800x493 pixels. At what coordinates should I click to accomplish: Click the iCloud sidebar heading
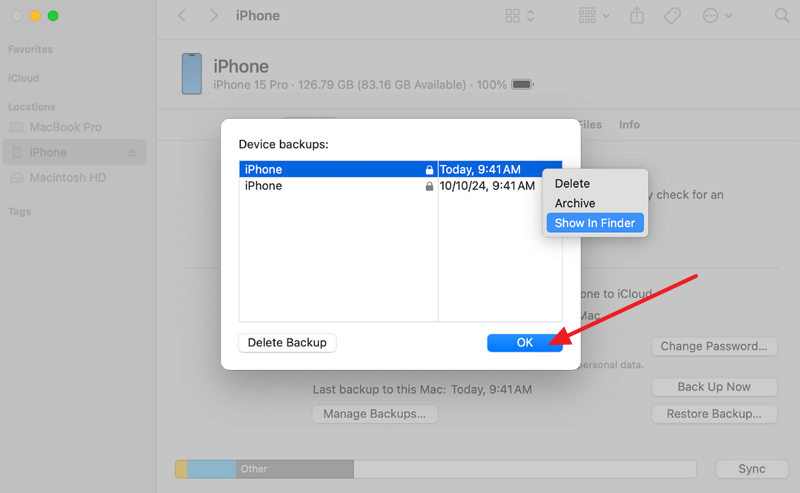pos(23,78)
